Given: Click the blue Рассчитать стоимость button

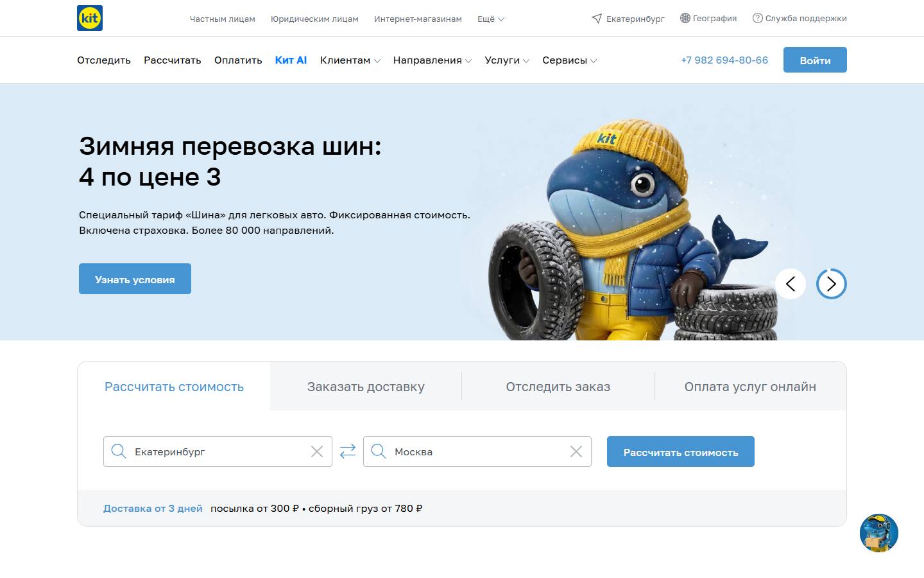Looking at the screenshot, I should tap(681, 451).
